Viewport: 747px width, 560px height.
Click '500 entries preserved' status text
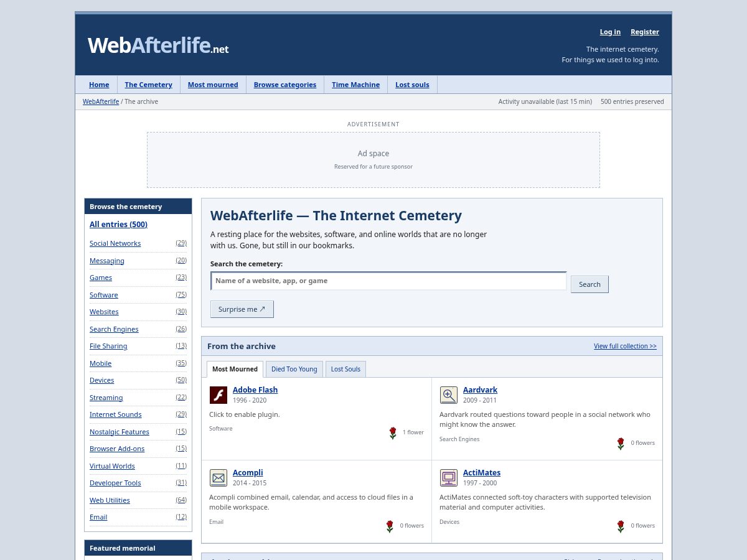(x=632, y=101)
